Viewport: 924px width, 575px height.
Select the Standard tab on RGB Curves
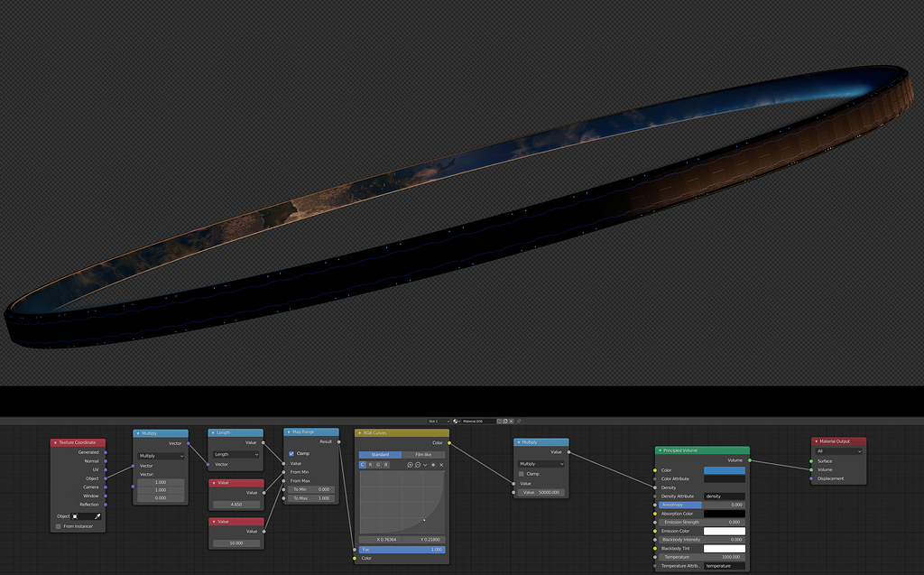(x=380, y=454)
